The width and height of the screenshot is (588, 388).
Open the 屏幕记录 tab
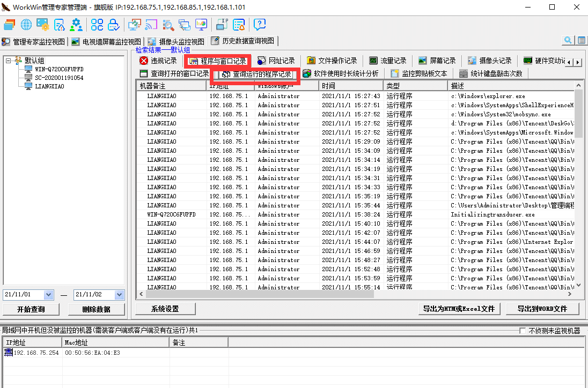[437, 61]
